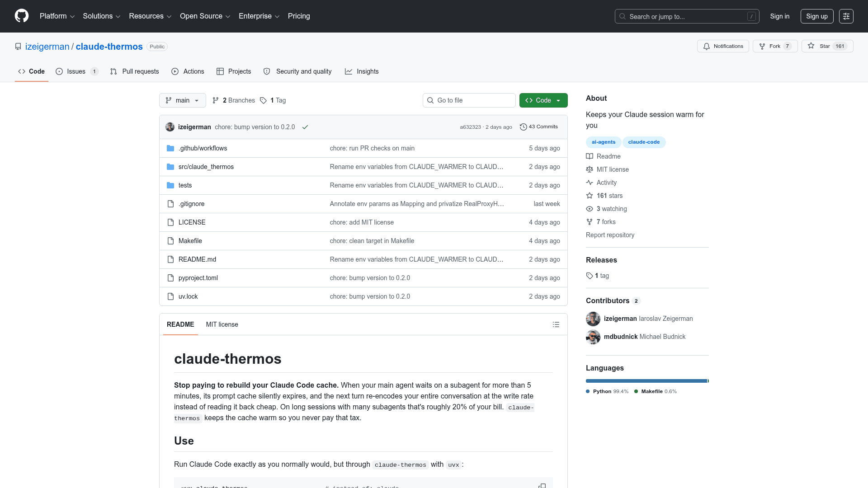Click the commit status checkmark icon
This screenshot has height=488, width=868.
click(x=305, y=127)
